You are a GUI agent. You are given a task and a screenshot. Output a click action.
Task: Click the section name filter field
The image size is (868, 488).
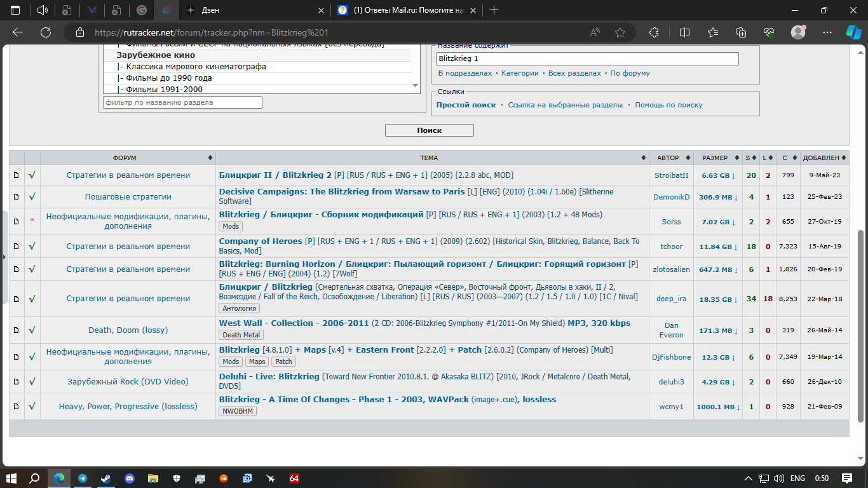(182, 102)
